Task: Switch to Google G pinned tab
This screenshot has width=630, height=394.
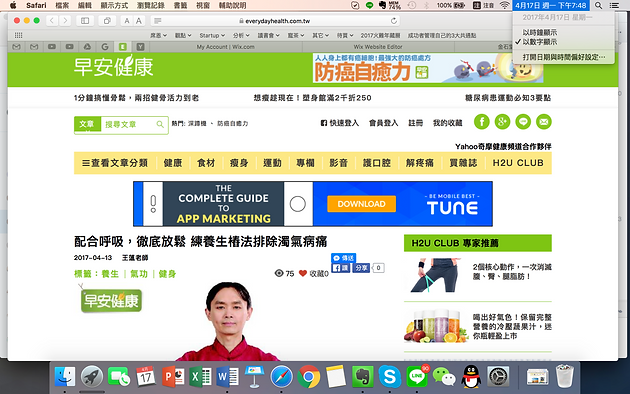Action: (x=105, y=47)
